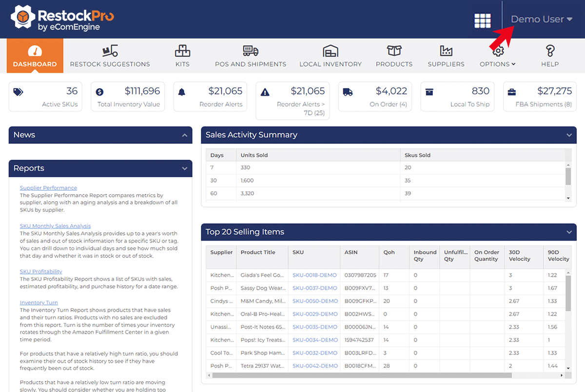The height and width of the screenshot is (392, 585).
Task: Collapse the Sales Activity Summary panel
Action: [x=568, y=135]
